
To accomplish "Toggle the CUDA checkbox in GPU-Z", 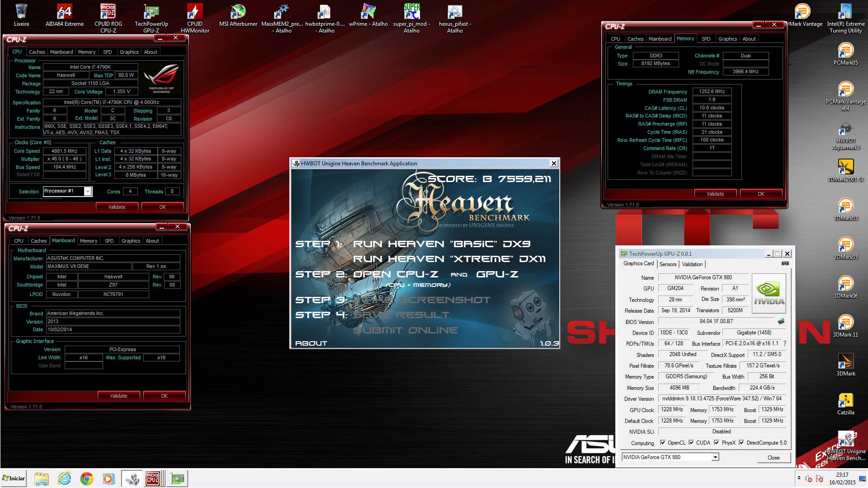I will tap(691, 443).
